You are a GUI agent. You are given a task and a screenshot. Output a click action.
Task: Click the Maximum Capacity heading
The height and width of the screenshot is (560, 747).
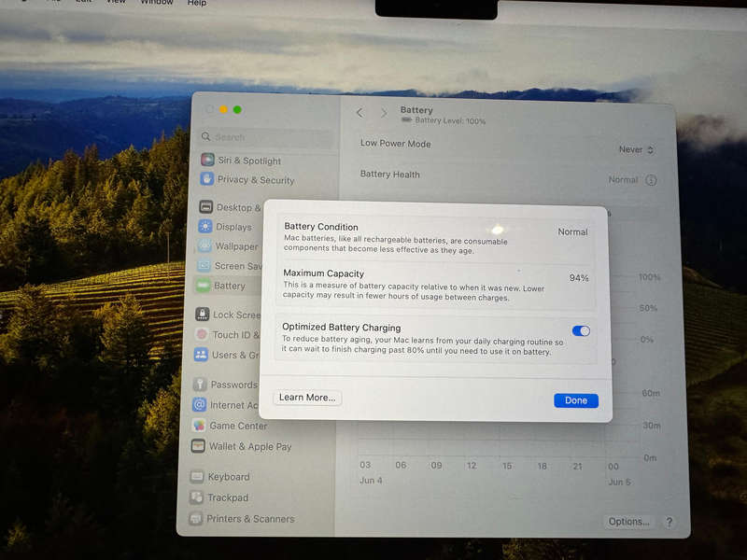pyautogui.click(x=323, y=273)
